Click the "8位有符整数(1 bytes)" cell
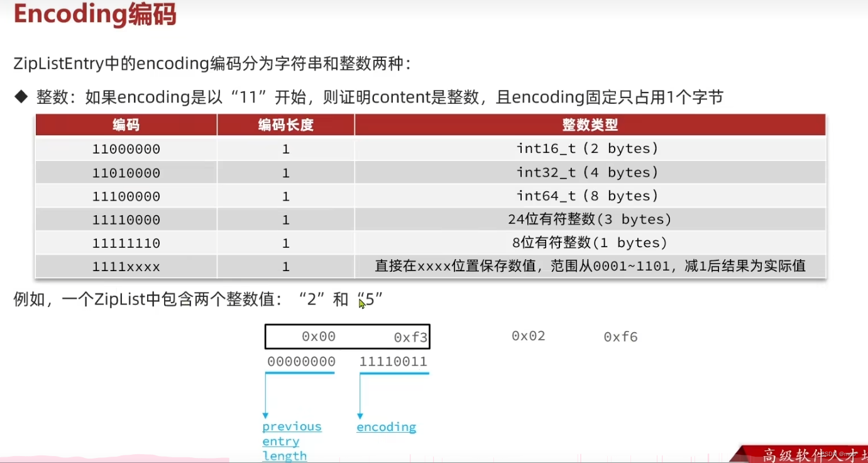The height and width of the screenshot is (463, 868). pyautogui.click(x=590, y=243)
